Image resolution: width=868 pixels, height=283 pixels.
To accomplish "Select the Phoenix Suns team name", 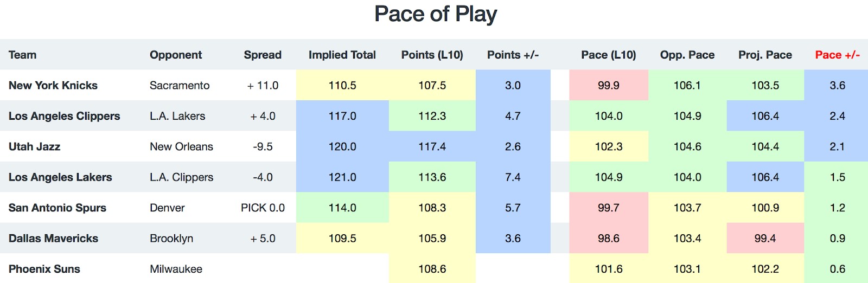I will tap(44, 269).
